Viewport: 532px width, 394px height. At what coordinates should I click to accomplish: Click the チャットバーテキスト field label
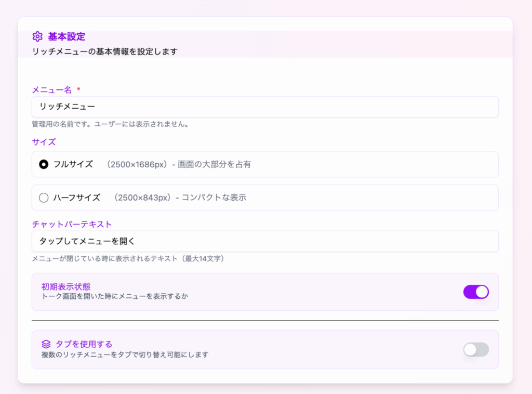(x=72, y=224)
